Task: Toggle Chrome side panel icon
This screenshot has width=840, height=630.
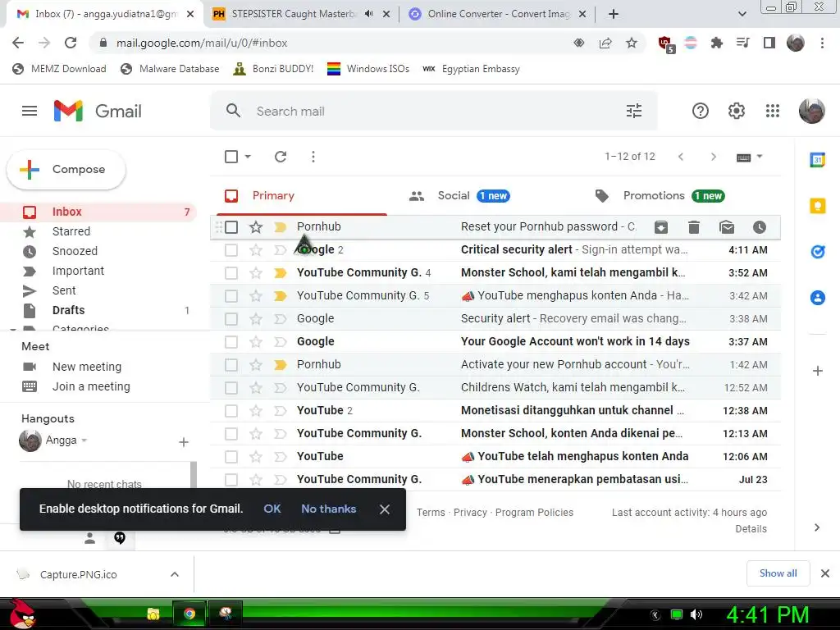Action: (769, 43)
